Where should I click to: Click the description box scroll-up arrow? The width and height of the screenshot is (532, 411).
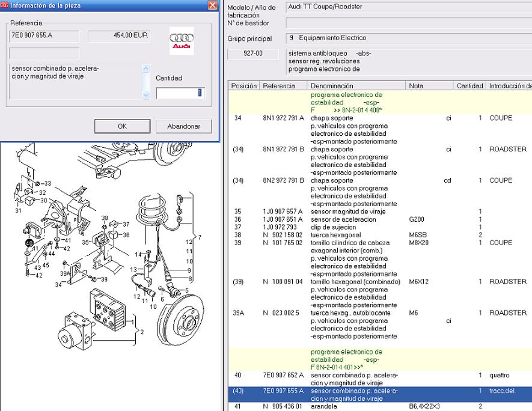(x=146, y=69)
